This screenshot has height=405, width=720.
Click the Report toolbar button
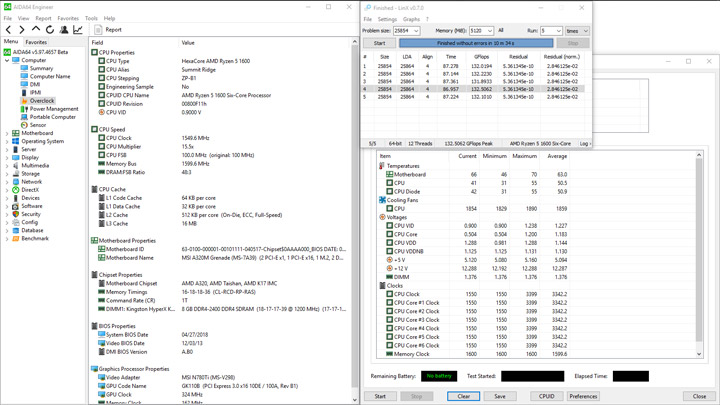(x=108, y=30)
